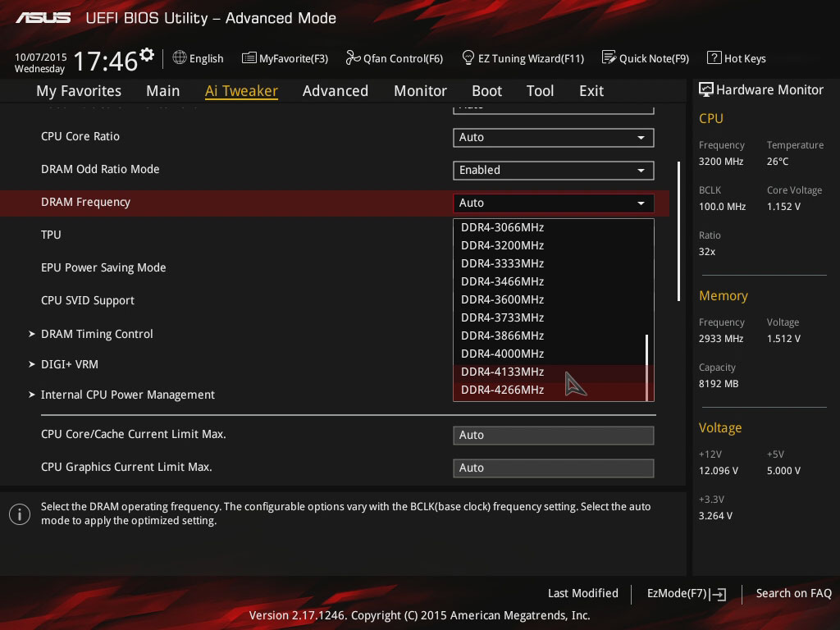
Task: Click the EzMode exit arrow icon
Action: point(718,594)
